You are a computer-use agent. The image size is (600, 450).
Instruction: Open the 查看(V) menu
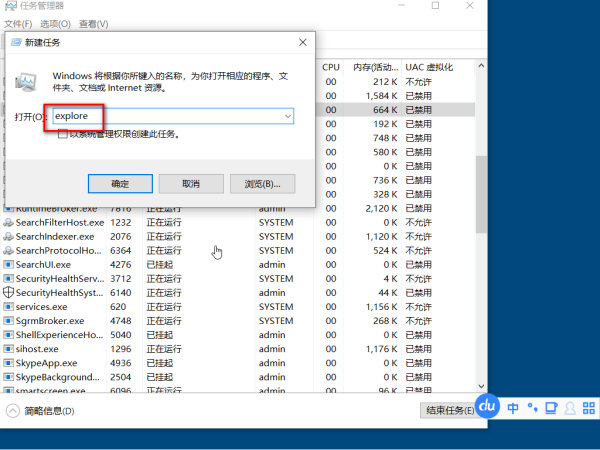pyautogui.click(x=95, y=22)
